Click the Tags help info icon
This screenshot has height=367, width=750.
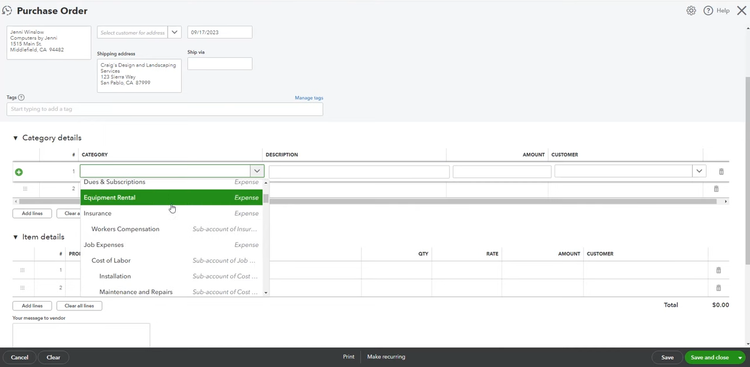tap(22, 98)
